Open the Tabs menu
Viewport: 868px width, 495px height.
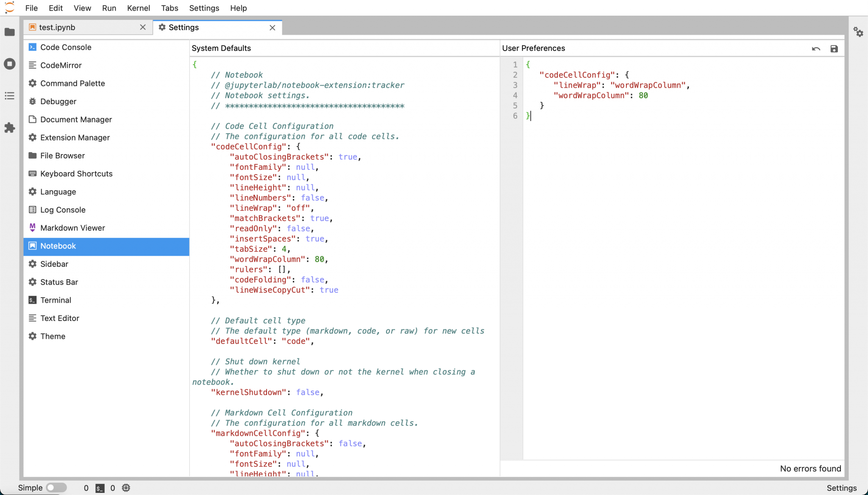click(x=170, y=8)
